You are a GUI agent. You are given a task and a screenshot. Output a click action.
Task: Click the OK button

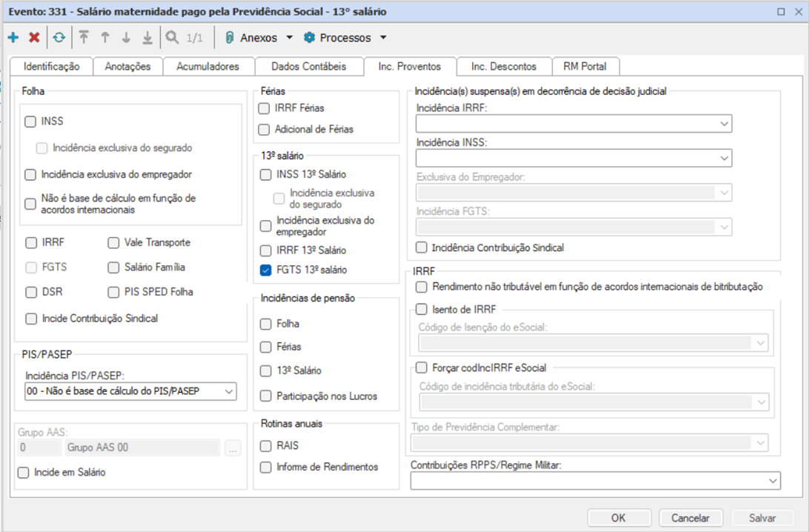point(618,518)
